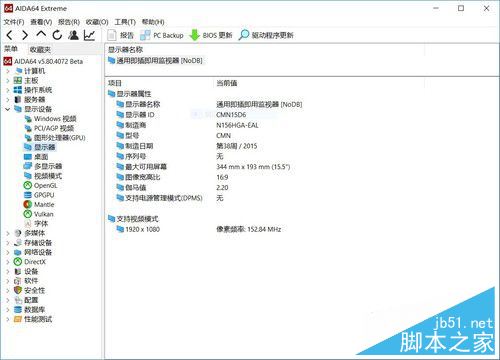This screenshot has width=500, height=360.
Task: Go forward with the right arrow
Action: [x=25, y=35]
